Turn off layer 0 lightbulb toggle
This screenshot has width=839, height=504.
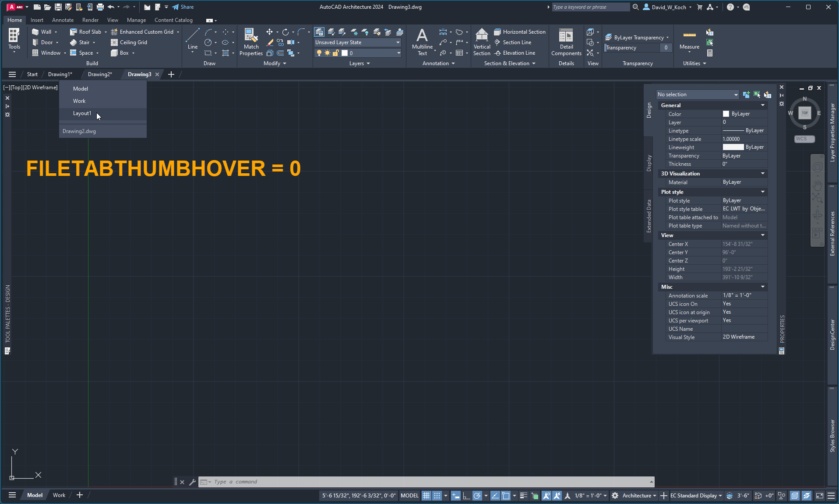(x=319, y=52)
